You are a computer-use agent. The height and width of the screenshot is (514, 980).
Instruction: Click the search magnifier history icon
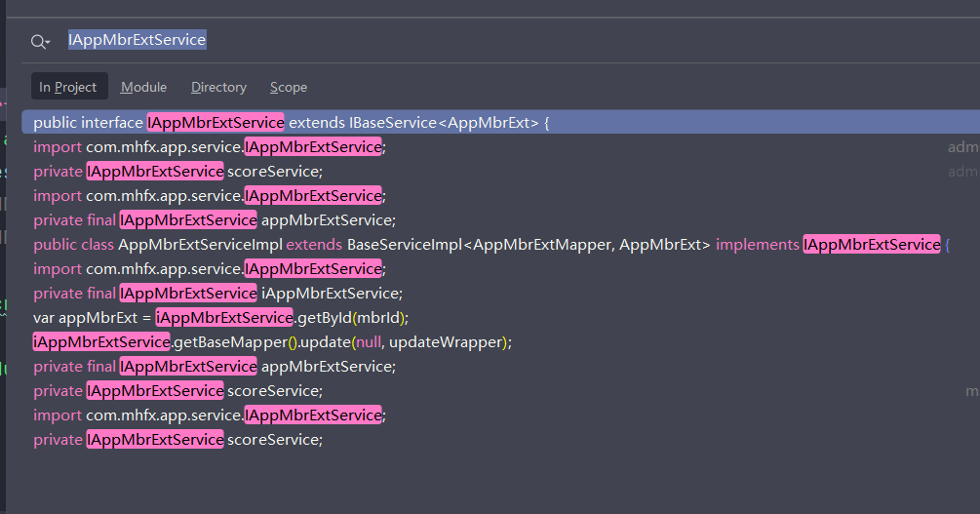coord(40,41)
